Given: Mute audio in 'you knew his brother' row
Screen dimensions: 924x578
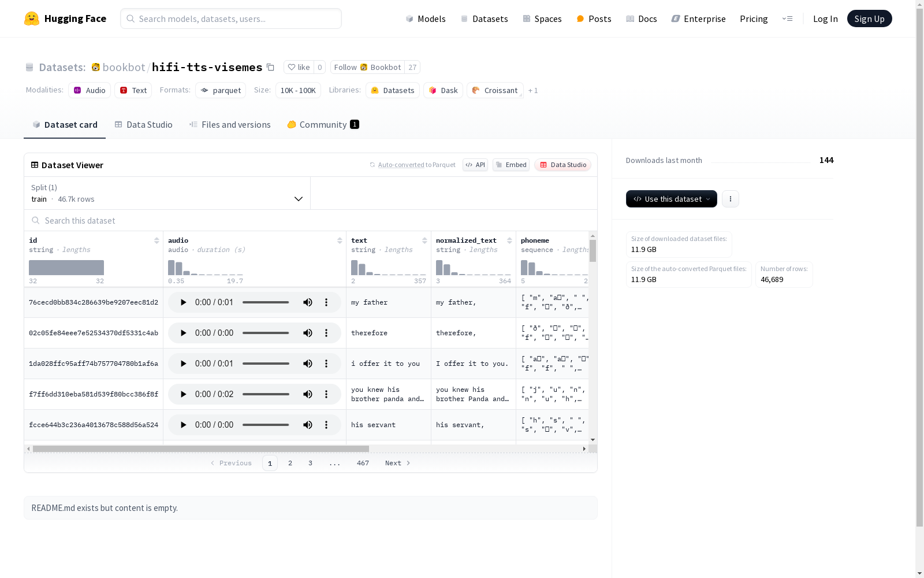Looking at the screenshot, I should tap(308, 394).
